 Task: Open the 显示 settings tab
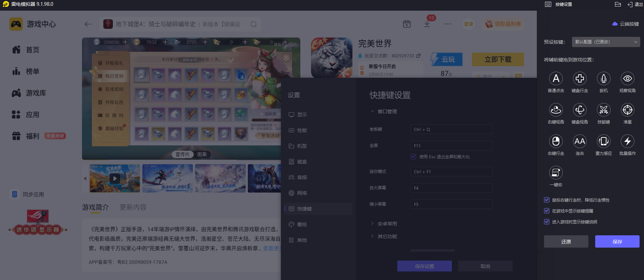pos(318,115)
